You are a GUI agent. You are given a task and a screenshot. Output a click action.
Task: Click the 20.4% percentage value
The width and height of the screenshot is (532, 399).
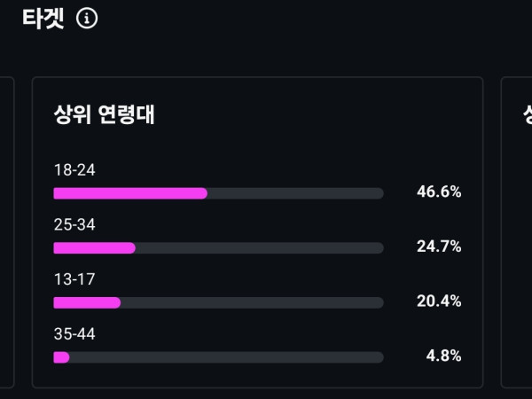[439, 301]
